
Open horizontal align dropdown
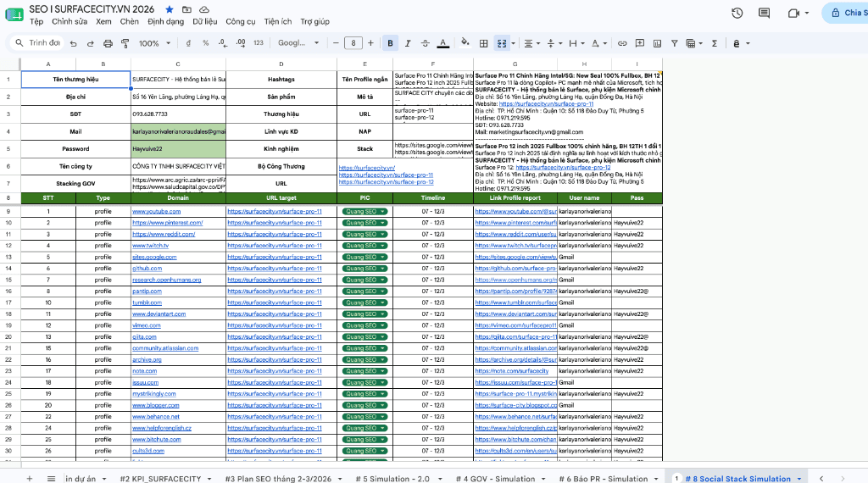tap(532, 43)
